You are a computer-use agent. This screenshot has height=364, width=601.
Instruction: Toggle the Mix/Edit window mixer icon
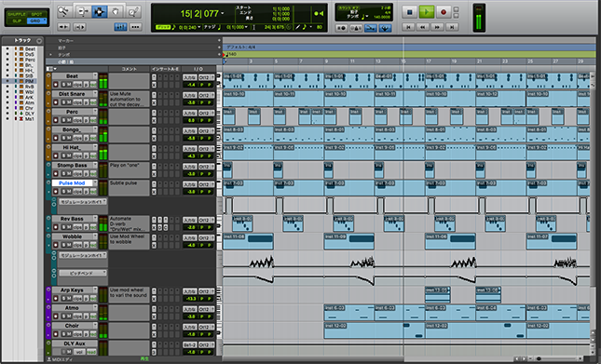(120, 27)
